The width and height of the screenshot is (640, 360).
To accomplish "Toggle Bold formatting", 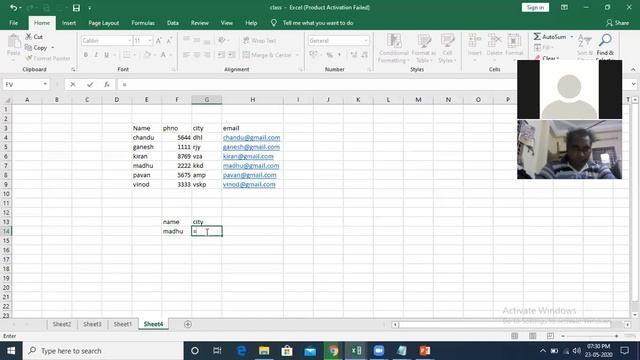I will pyautogui.click(x=86, y=55).
